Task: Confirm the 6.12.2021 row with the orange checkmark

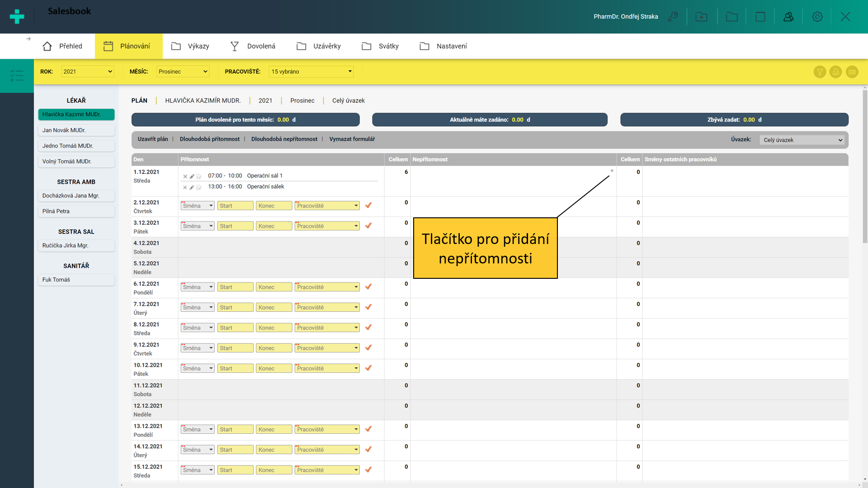Action: coord(368,286)
